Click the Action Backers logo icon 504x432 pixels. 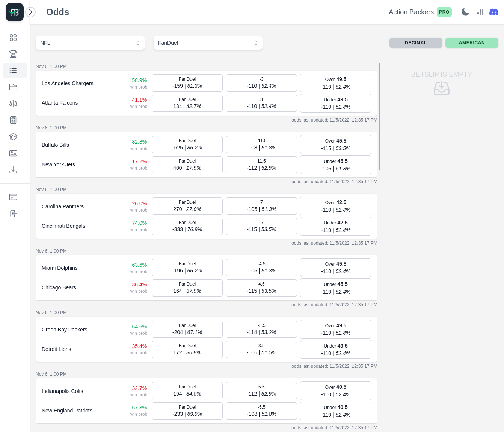pos(15,12)
